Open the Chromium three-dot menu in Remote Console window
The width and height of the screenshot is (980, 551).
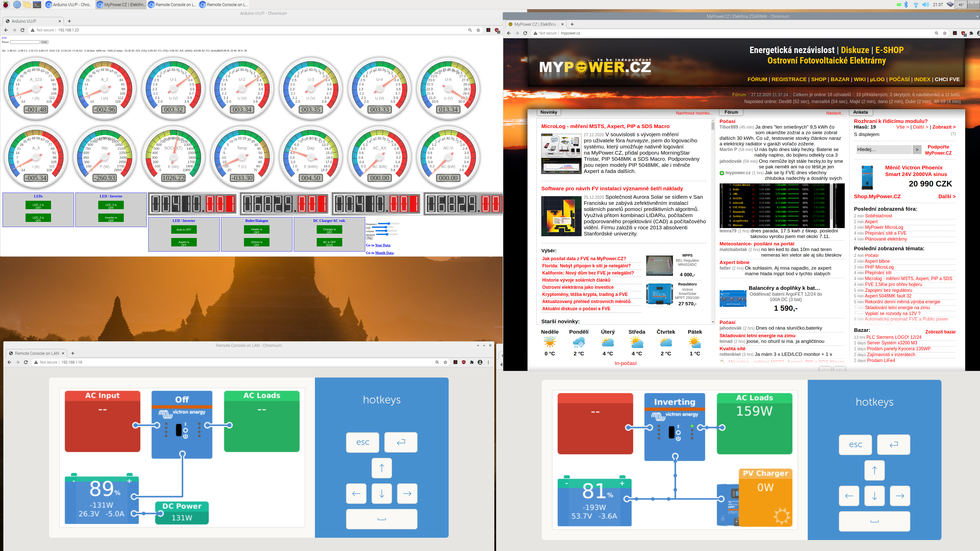point(488,362)
